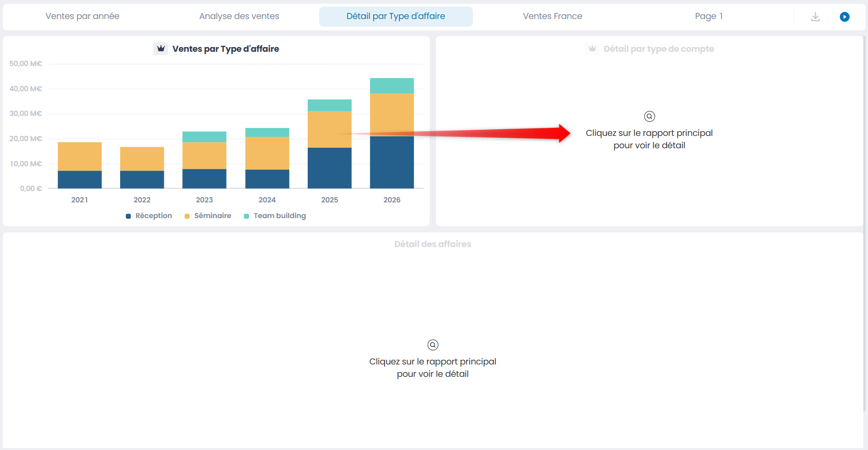The width and height of the screenshot is (868, 450).
Task: Click crown icon beside Ventes par Type d'affaire
Action: tap(161, 48)
